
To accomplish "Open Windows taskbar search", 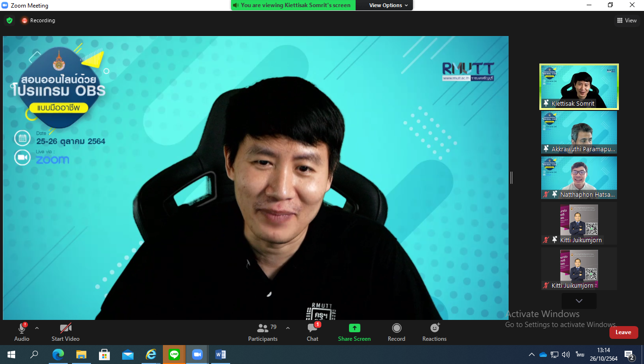I will (34, 355).
